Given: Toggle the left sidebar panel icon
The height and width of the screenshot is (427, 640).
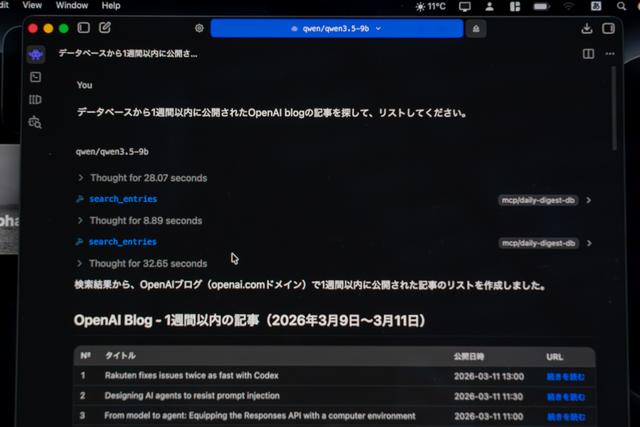Looking at the screenshot, I should pos(83,28).
